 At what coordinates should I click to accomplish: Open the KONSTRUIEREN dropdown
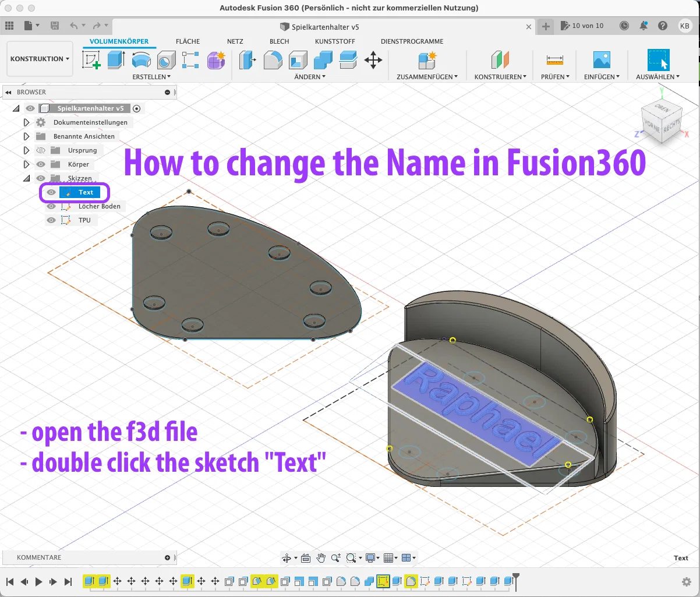pyautogui.click(x=500, y=77)
